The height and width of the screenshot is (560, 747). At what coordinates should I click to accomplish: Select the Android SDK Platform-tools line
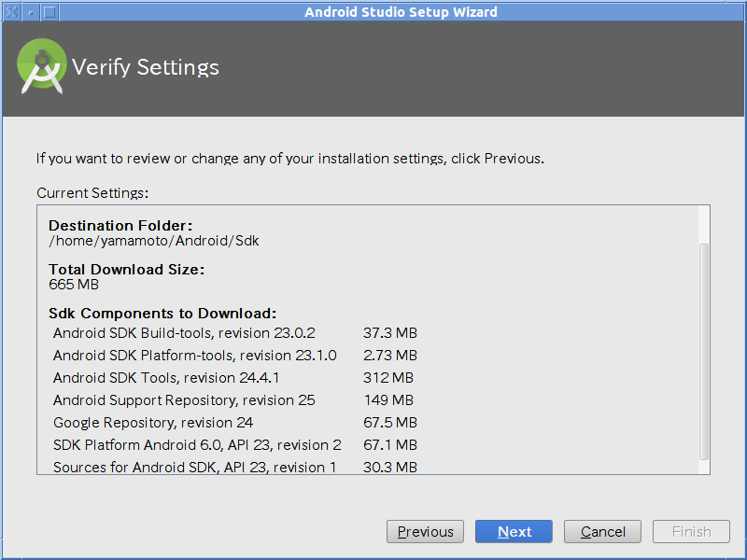click(195, 356)
